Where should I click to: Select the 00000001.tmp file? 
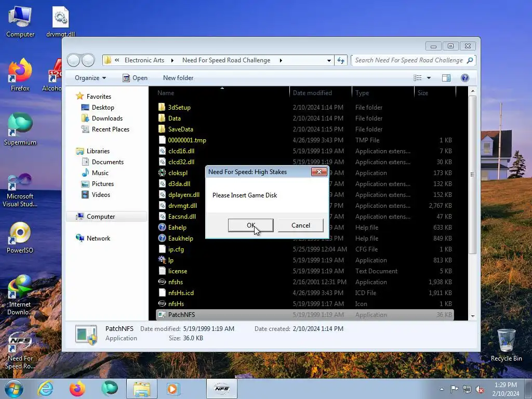[187, 140]
